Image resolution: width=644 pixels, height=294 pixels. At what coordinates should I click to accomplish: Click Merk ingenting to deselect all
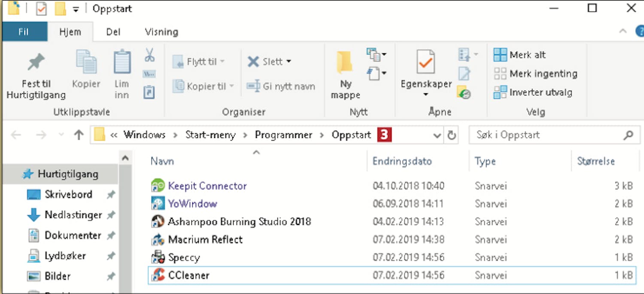coord(535,73)
